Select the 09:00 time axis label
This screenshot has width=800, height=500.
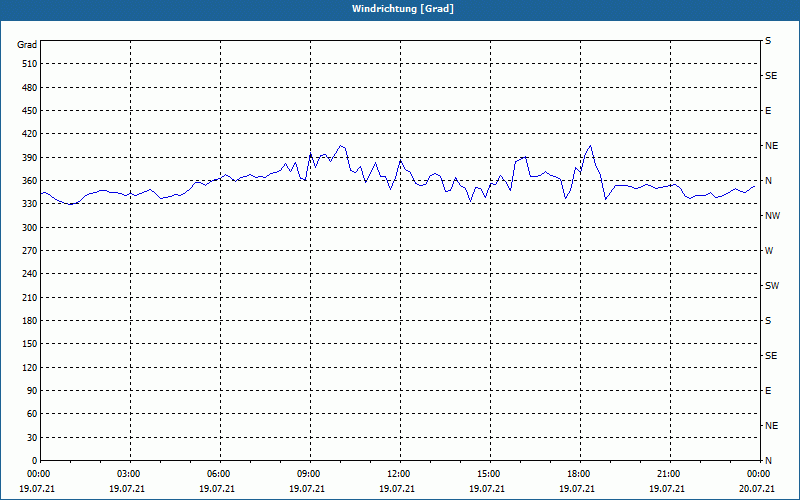click(x=309, y=474)
